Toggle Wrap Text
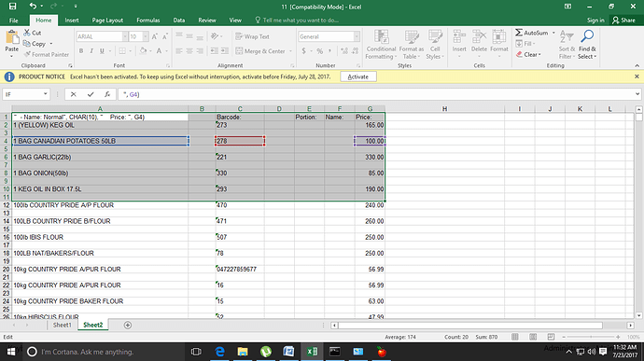Image resolution: width=644 pixels, height=361 pixels. (x=253, y=36)
